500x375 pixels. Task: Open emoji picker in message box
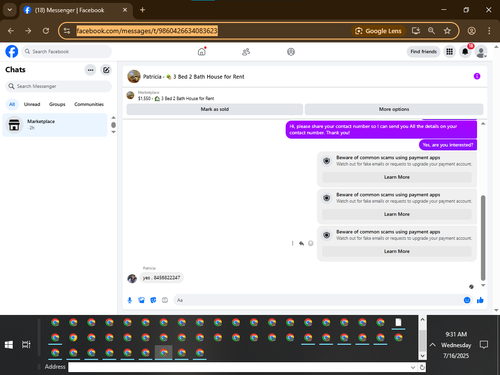coord(467,300)
